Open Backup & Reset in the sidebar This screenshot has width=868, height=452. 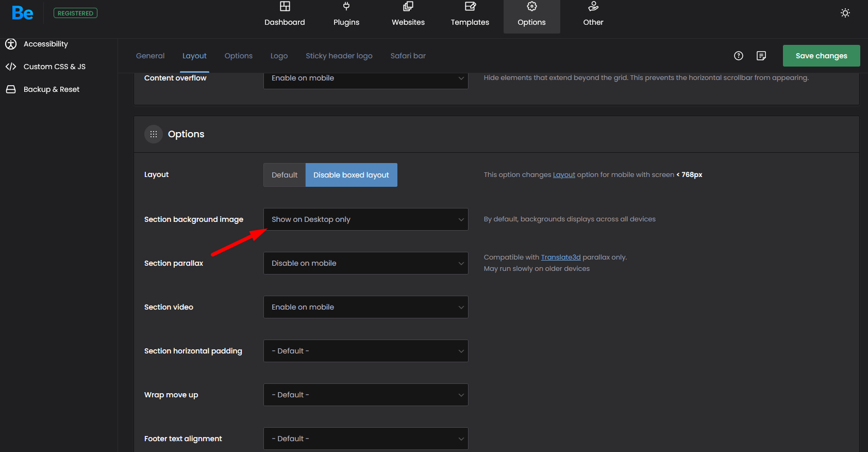(x=52, y=89)
